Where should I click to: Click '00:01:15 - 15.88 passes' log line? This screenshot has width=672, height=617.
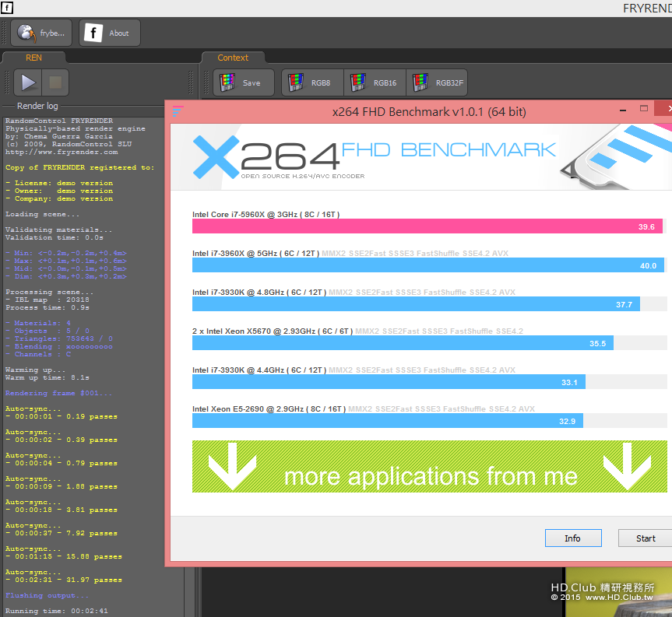pyautogui.click(x=64, y=556)
